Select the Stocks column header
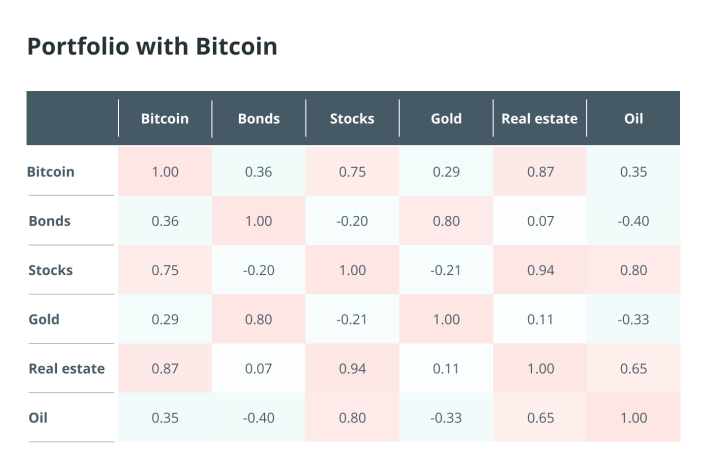The height and width of the screenshot is (462, 710). point(352,119)
